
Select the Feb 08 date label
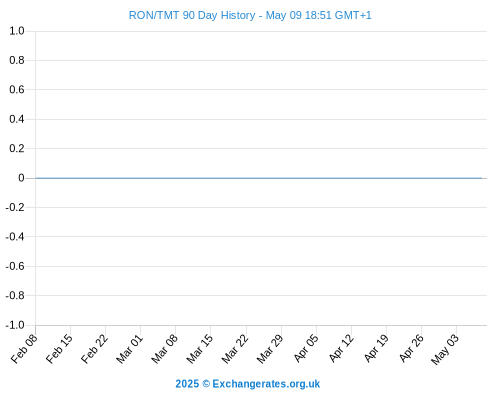(x=25, y=349)
